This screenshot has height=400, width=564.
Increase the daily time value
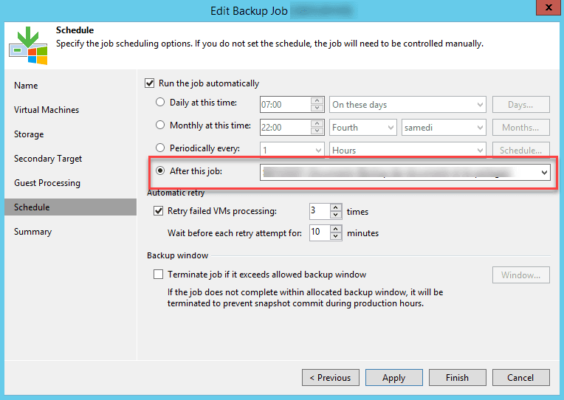317,101
